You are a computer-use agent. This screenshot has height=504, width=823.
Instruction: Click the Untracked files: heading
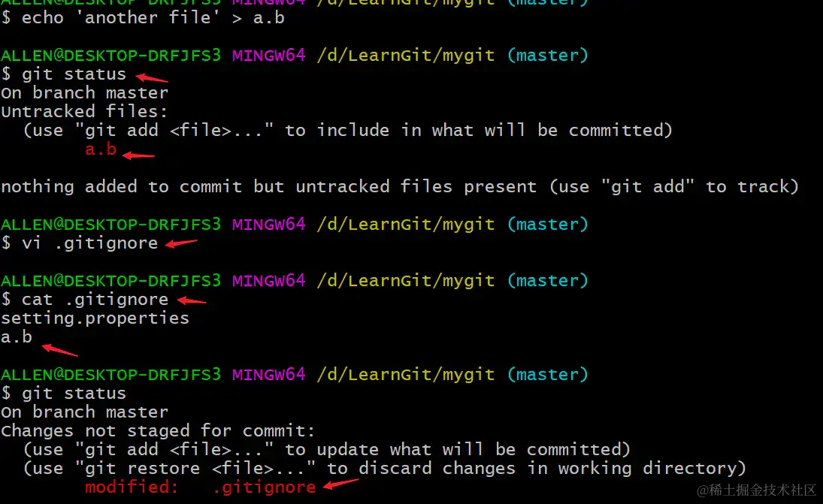click(84, 111)
